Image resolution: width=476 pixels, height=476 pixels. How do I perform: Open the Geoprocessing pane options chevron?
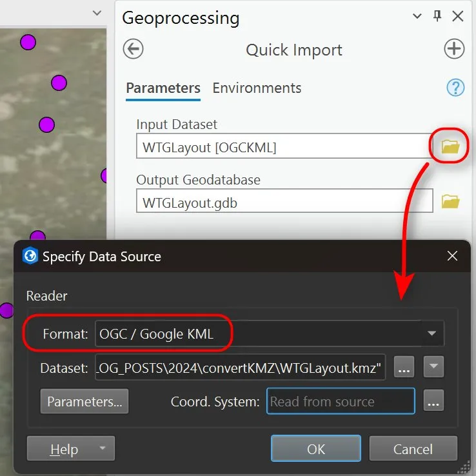click(417, 15)
